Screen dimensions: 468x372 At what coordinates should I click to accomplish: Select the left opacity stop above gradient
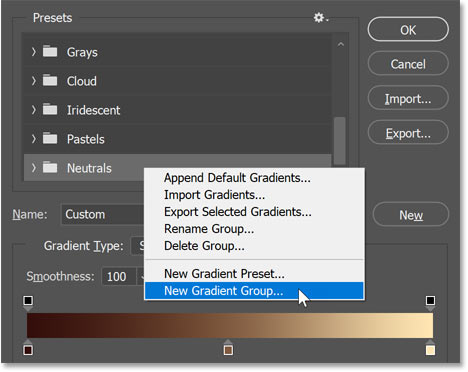(x=28, y=302)
